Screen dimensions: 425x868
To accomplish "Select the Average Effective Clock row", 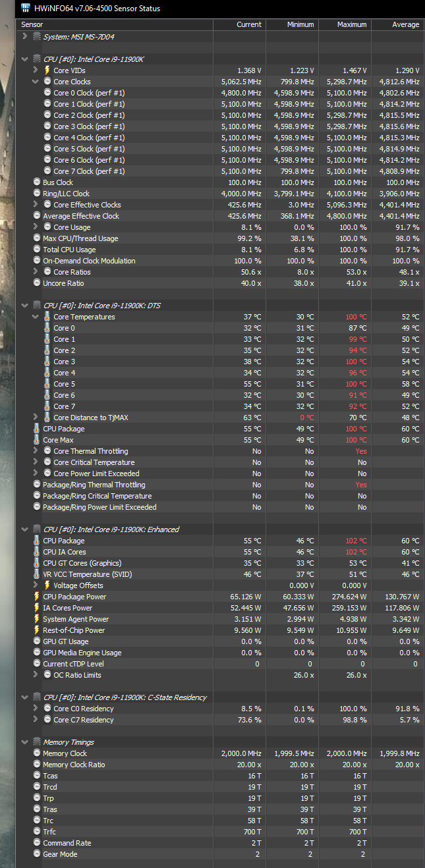I will pos(221,216).
